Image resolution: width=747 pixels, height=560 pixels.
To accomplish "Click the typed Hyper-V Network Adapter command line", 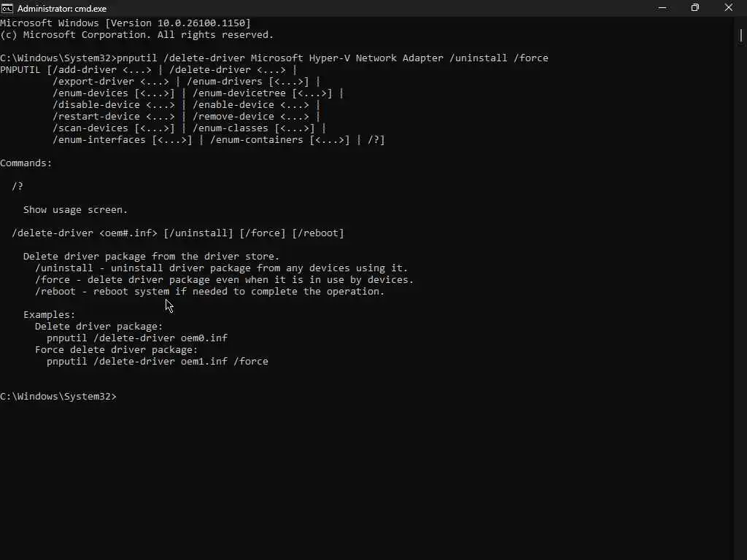I will point(274,58).
